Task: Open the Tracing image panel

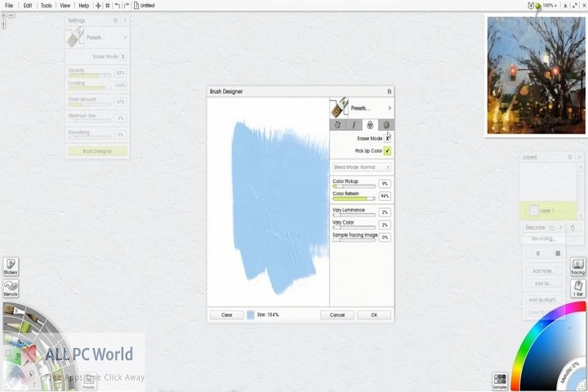Action: [x=577, y=266]
